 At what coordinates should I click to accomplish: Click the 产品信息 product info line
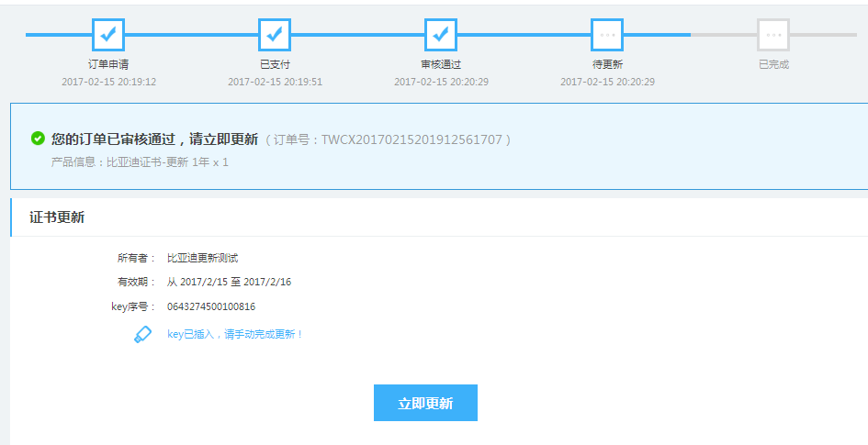[140, 162]
